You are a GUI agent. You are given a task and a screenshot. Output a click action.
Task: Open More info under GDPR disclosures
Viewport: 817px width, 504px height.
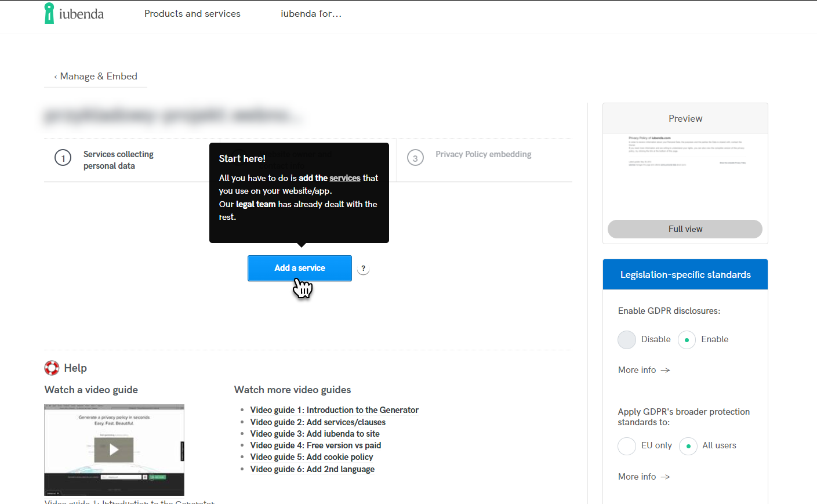pyautogui.click(x=644, y=370)
